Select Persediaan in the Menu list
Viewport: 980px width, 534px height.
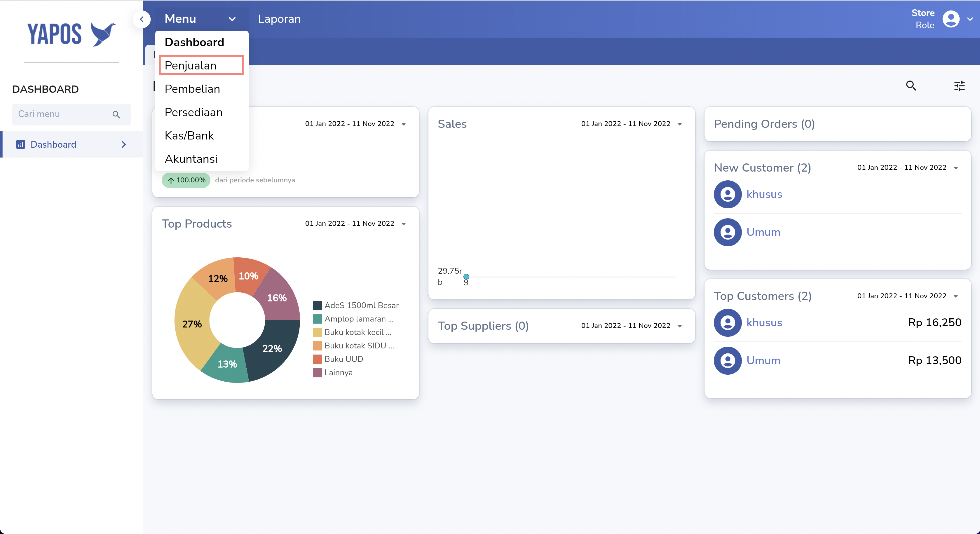coord(202,112)
